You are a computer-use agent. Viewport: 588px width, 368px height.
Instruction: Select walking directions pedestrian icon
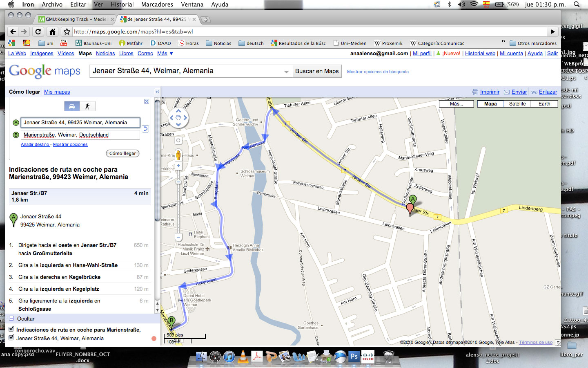click(87, 106)
